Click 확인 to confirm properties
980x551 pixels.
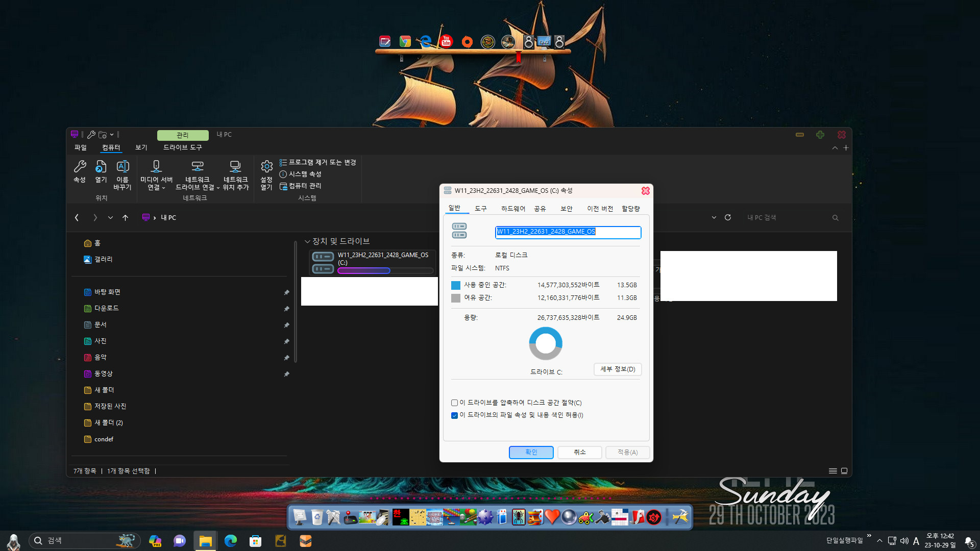[531, 453]
